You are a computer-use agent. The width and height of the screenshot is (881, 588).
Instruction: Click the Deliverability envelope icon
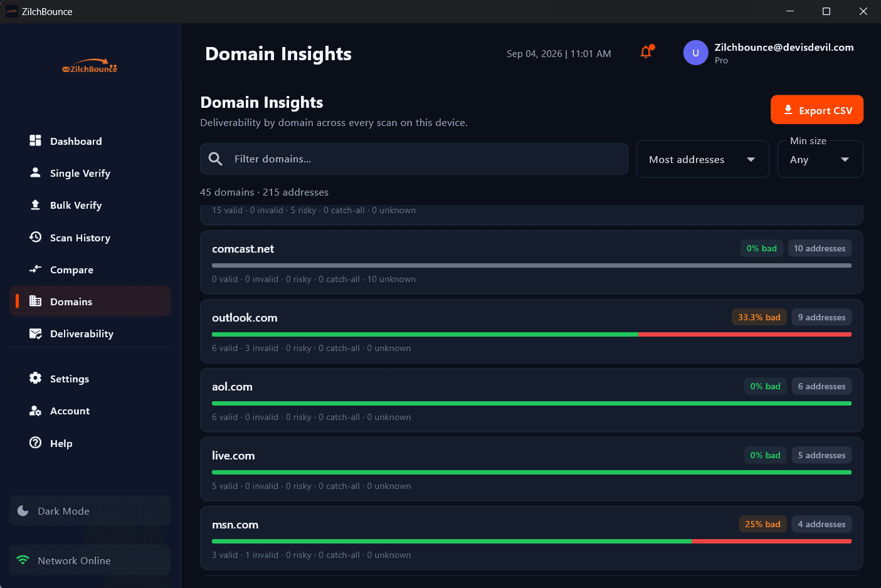coord(35,333)
